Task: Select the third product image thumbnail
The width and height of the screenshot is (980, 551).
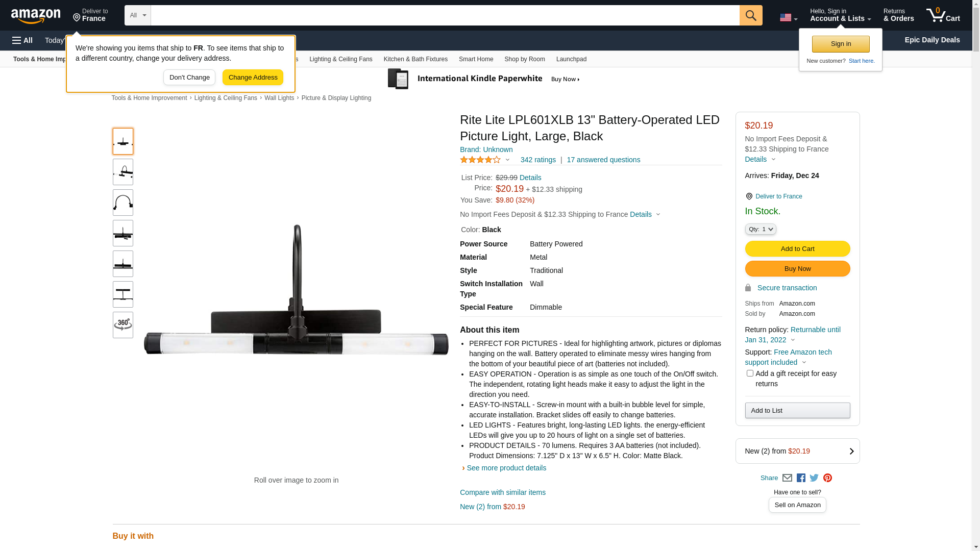Action: pos(123,203)
